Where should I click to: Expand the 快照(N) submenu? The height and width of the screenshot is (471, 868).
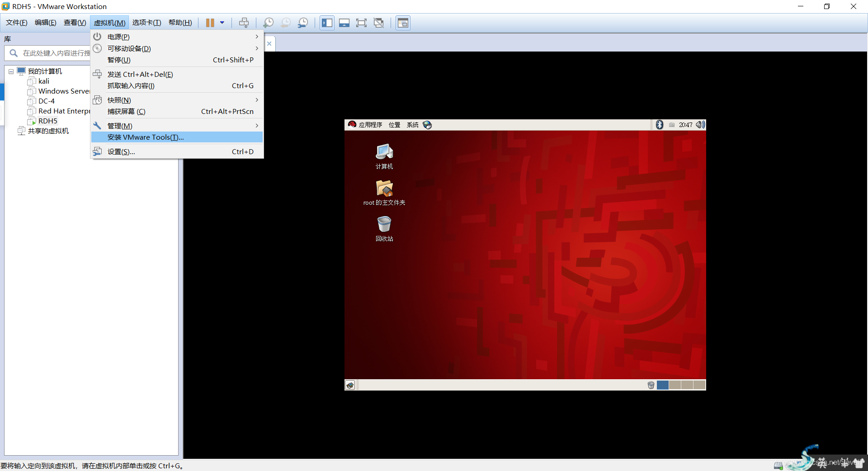pos(177,100)
